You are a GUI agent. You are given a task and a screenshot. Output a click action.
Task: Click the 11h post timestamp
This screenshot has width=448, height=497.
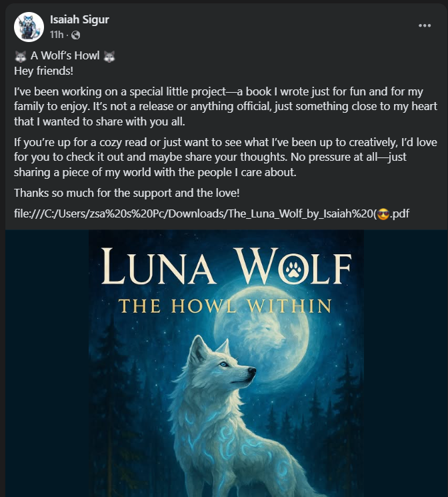coord(57,35)
